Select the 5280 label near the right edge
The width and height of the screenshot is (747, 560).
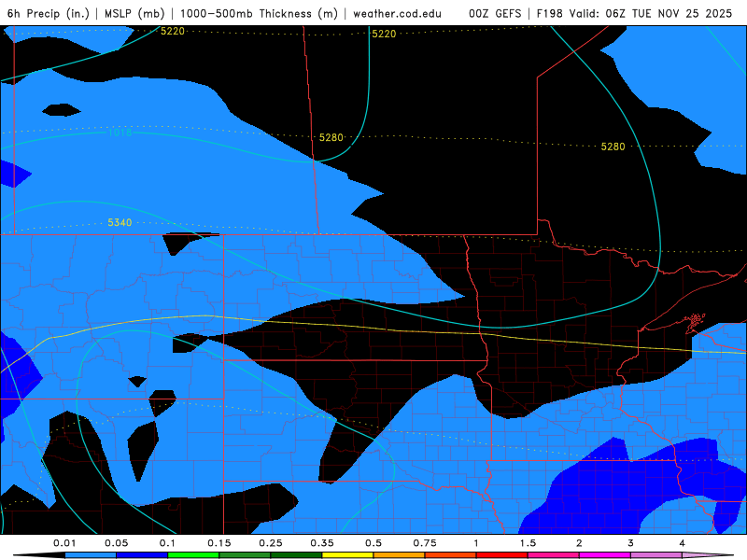pyautogui.click(x=613, y=147)
